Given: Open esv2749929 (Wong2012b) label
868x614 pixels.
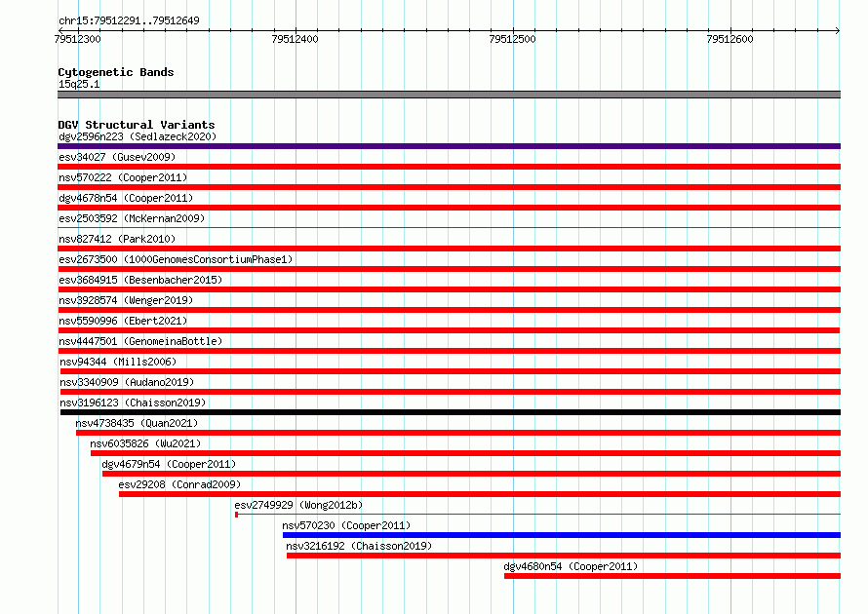Looking at the screenshot, I should [x=299, y=505].
